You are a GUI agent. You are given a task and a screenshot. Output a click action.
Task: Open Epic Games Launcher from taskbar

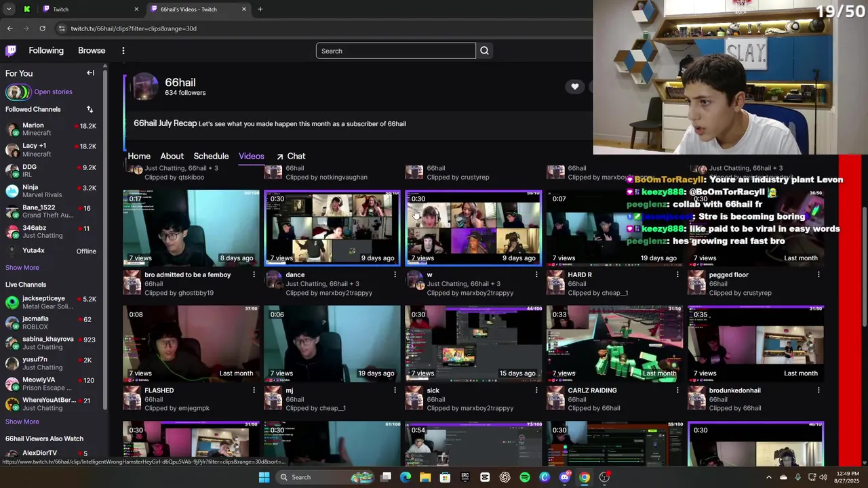click(465, 477)
